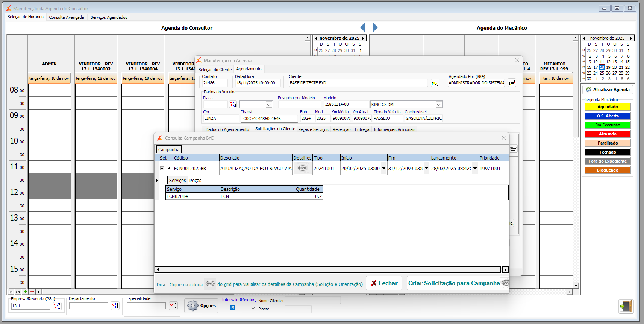Viewport: 644px width, 324px height.
Task: Expand the KING GS DM model dropdown
Action: click(438, 105)
